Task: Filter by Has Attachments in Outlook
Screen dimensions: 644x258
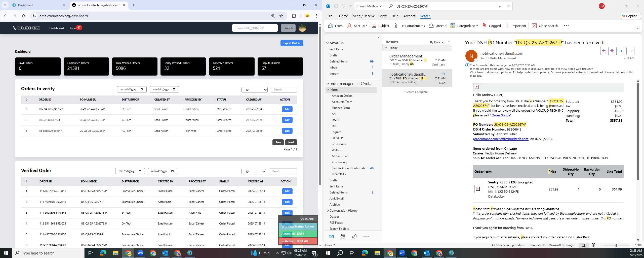Action: pos(409,26)
